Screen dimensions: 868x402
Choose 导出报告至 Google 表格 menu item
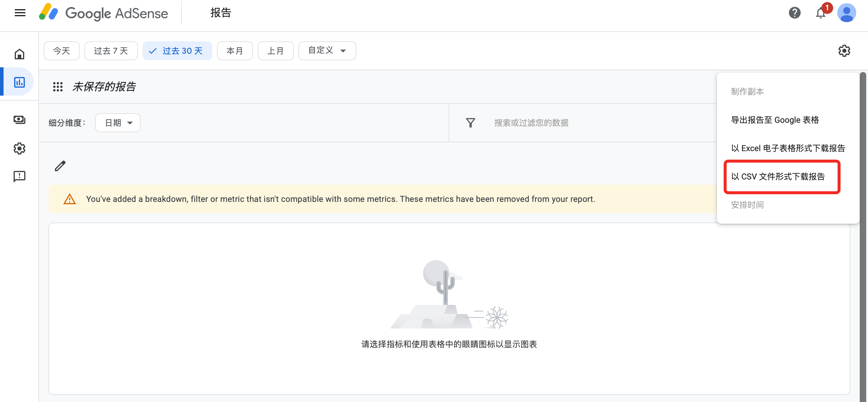click(x=775, y=120)
